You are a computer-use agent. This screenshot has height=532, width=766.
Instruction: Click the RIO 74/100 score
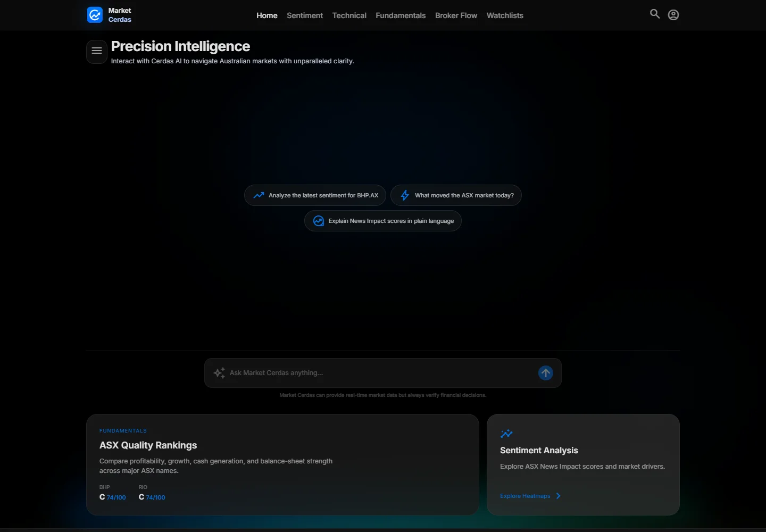[152, 497]
